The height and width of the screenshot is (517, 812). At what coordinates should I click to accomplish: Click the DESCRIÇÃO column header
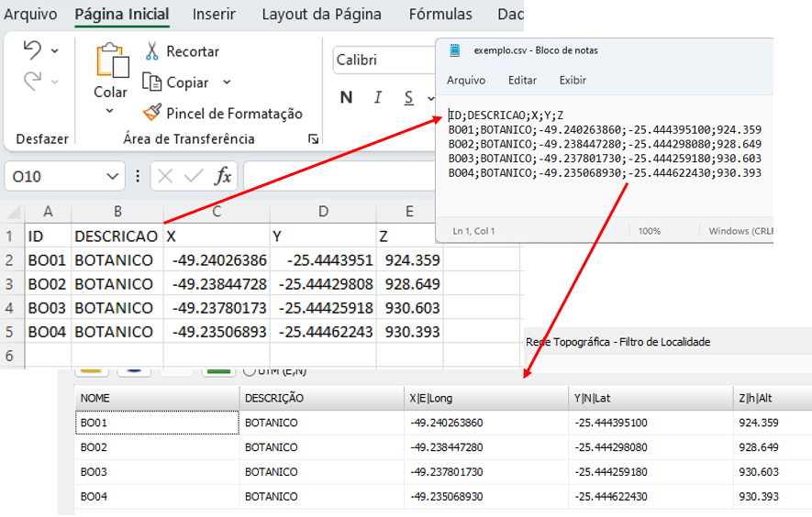321,398
